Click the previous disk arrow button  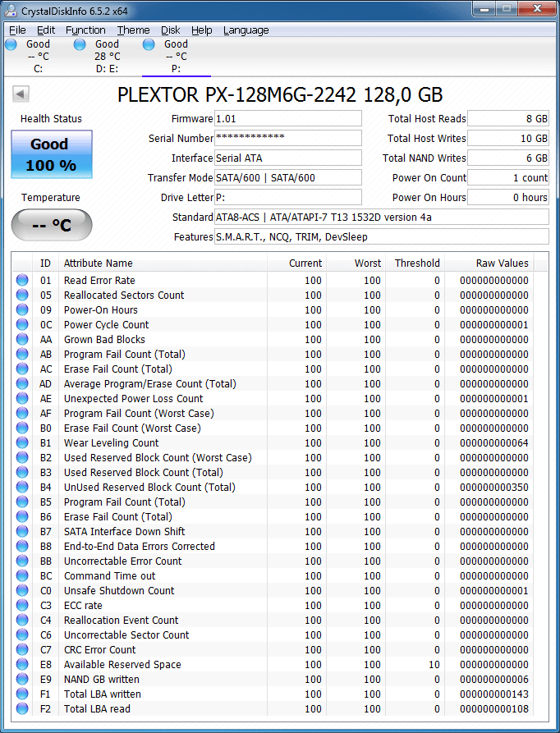21,94
